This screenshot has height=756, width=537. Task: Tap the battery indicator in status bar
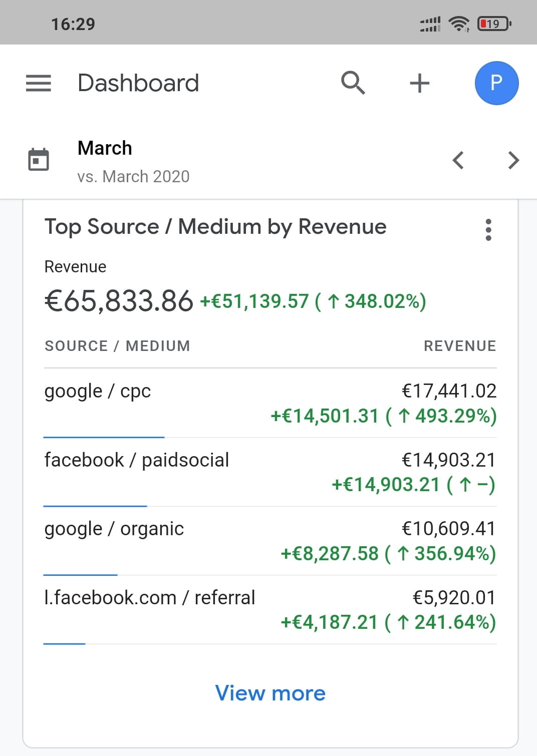click(x=494, y=24)
